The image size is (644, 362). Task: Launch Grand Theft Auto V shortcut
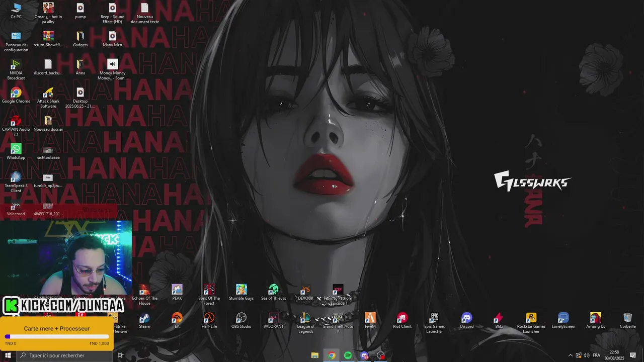tap(338, 323)
